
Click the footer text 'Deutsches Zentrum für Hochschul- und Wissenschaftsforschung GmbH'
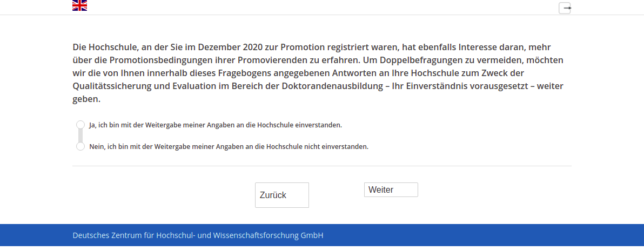(198, 235)
